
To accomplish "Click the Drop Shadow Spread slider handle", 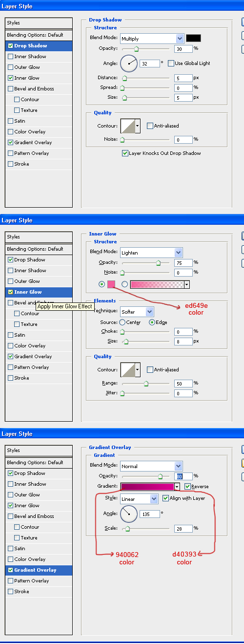I will tap(122, 88).
